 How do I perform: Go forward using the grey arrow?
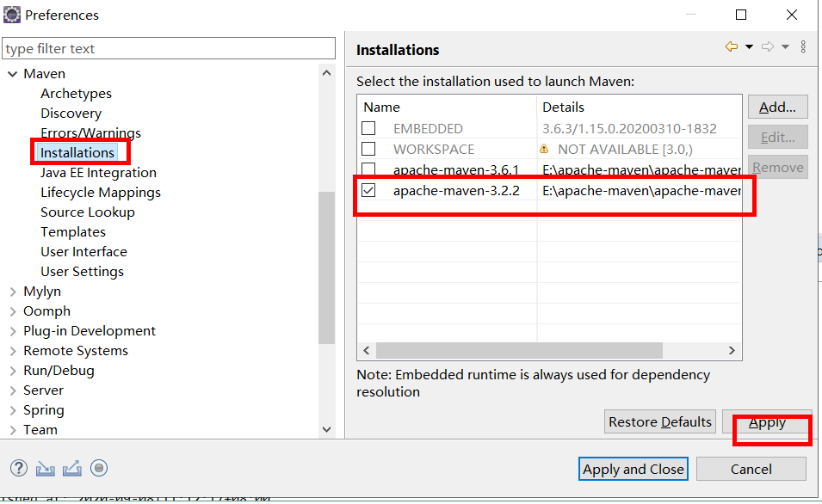click(x=768, y=47)
